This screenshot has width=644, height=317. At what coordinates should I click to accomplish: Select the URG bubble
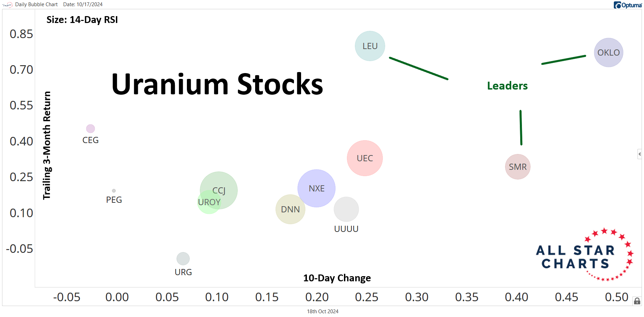[x=183, y=259]
